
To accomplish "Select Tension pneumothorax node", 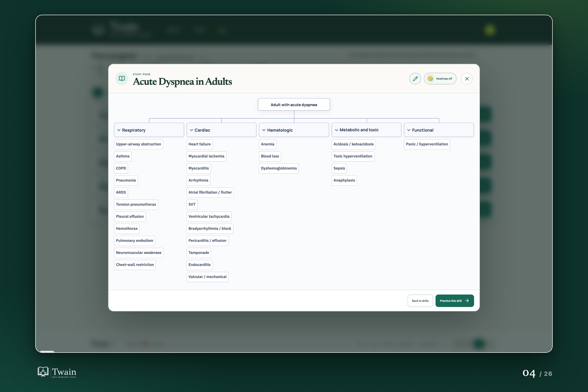I will 136,205.
